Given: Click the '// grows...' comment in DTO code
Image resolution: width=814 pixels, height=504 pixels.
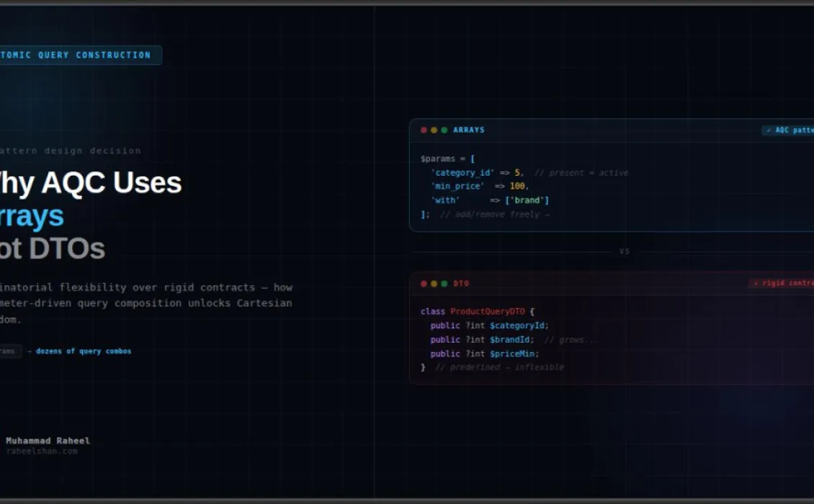Looking at the screenshot, I should [571, 340].
